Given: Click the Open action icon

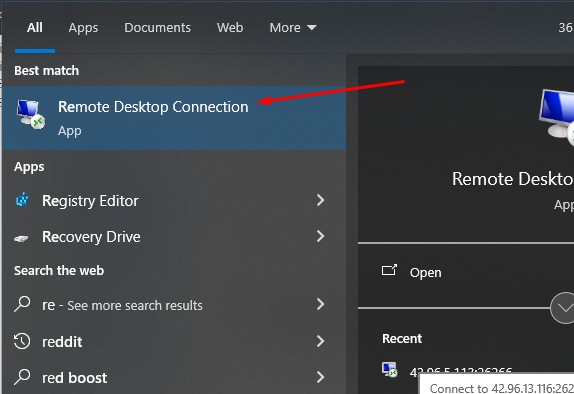Looking at the screenshot, I should point(389,270).
